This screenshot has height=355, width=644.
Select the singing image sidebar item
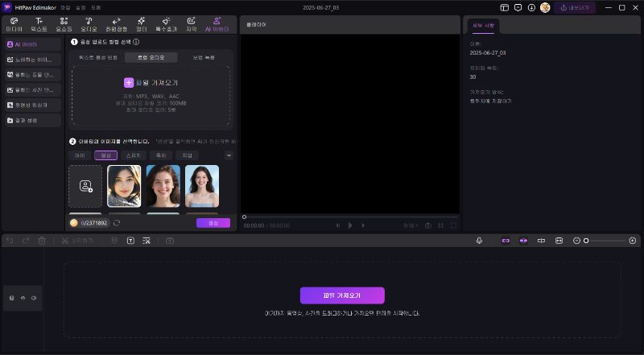click(x=33, y=60)
